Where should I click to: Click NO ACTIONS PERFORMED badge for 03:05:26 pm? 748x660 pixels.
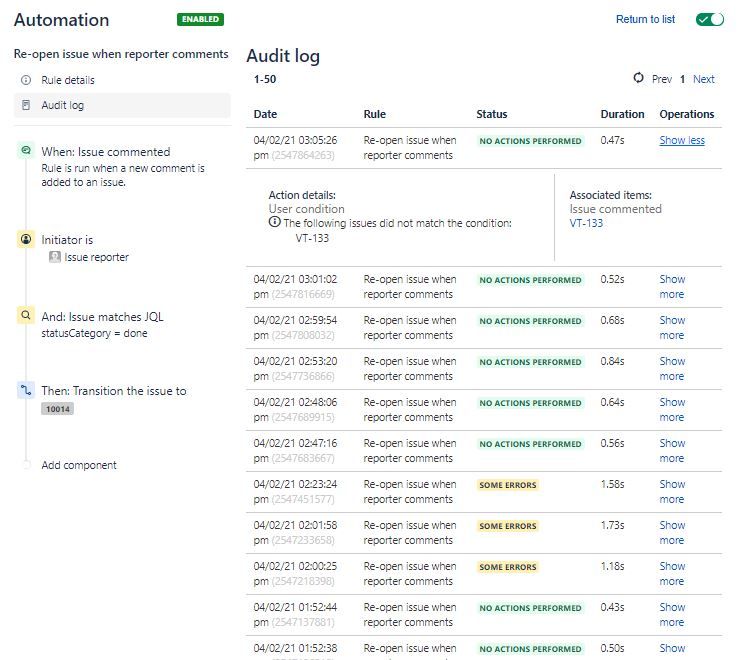(530, 141)
